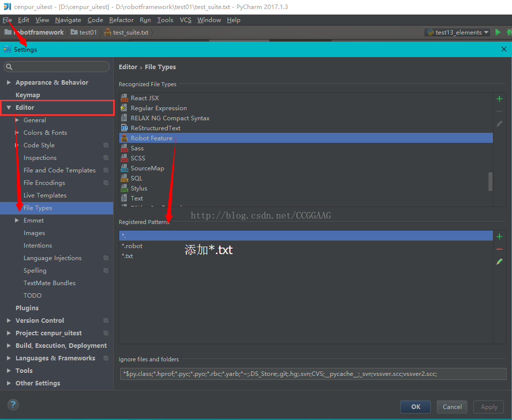This screenshot has height=420, width=512.
Task: Open the test13_elements run configuration dropdown
Action: [457, 33]
